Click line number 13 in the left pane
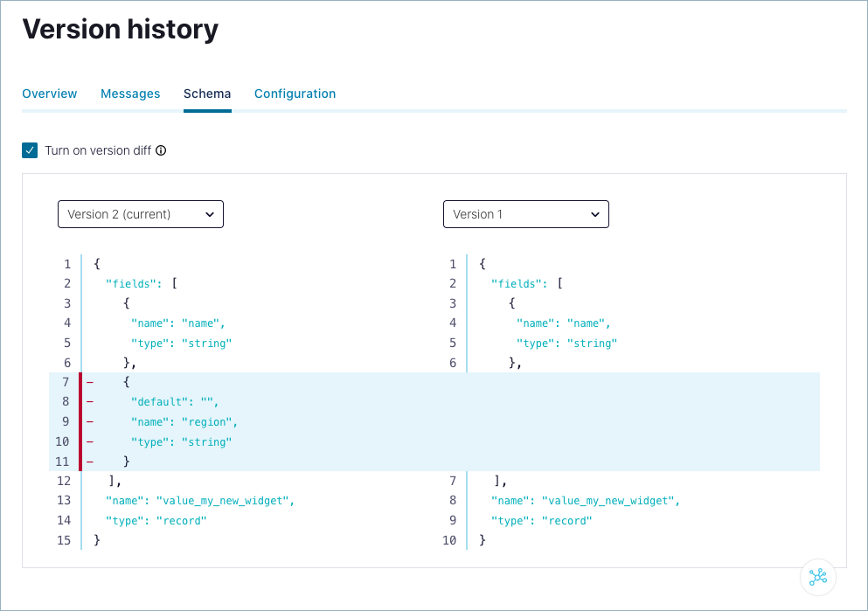The height and width of the screenshot is (611, 868). pyautogui.click(x=63, y=501)
